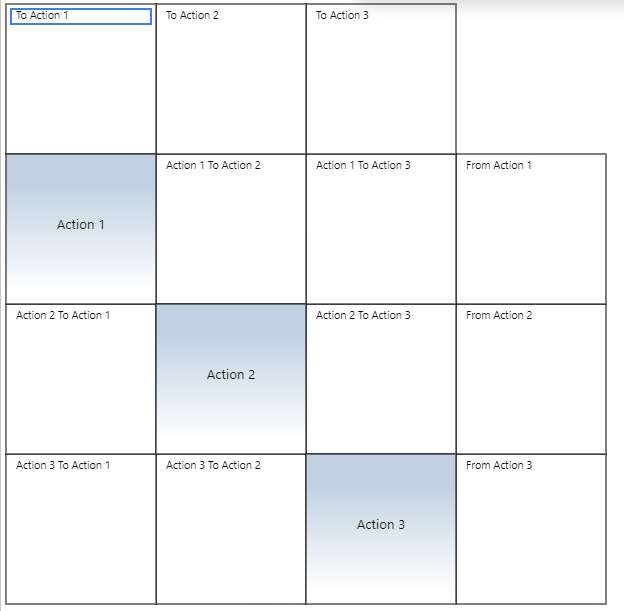The height and width of the screenshot is (611, 624).
Task: Click the 'Action 3' title text
Action: pyautogui.click(x=381, y=525)
